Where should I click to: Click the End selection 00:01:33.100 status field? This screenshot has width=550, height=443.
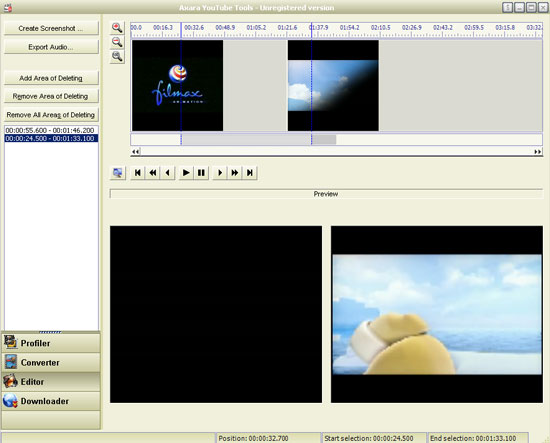point(478,438)
